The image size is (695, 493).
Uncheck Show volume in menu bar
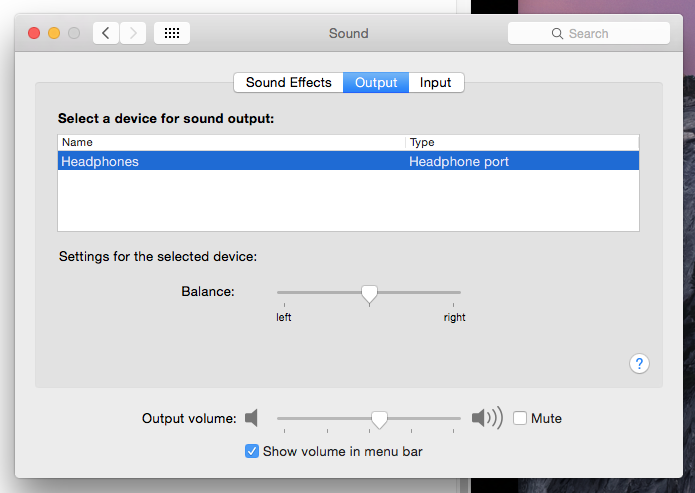click(x=252, y=451)
